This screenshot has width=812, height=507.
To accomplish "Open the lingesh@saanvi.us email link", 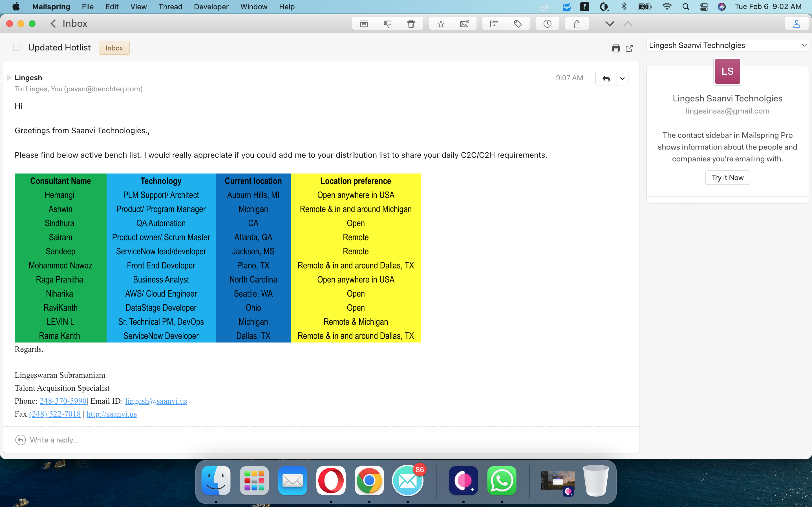I will 156,401.
